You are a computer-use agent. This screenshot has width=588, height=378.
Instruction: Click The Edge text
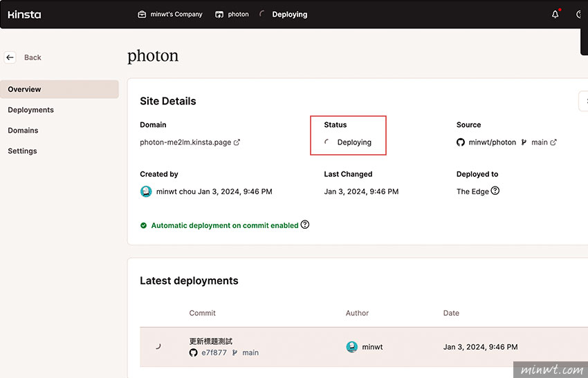pyautogui.click(x=472, y=191)
